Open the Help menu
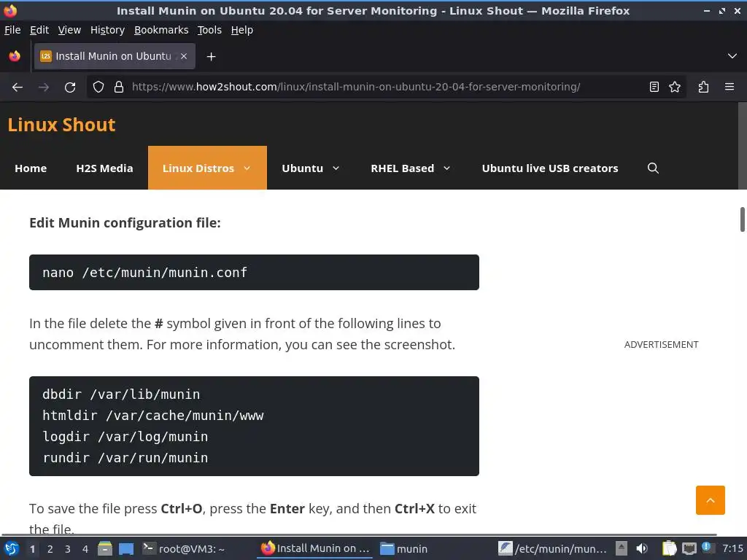 click(x=241, y=30)
